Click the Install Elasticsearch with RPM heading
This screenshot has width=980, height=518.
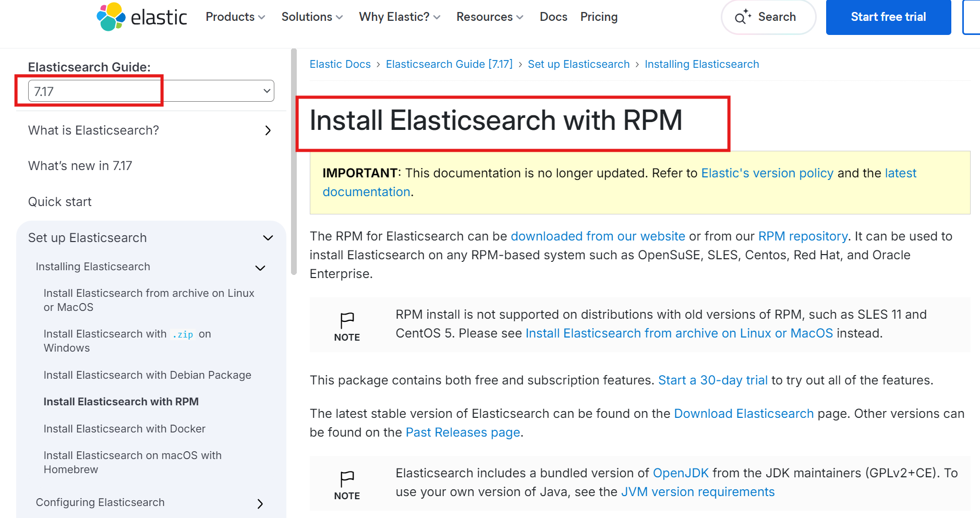coord(496,121)
